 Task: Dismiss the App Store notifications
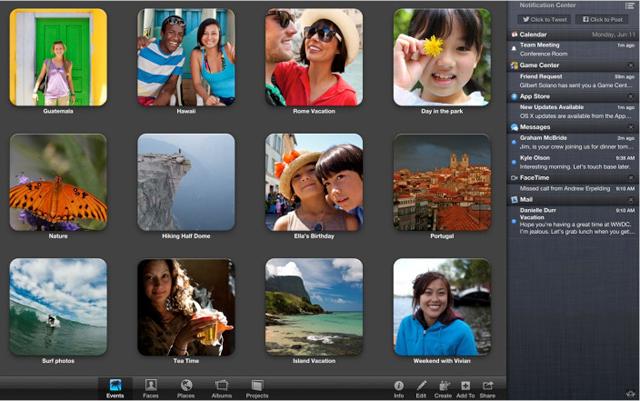[629, 96]
